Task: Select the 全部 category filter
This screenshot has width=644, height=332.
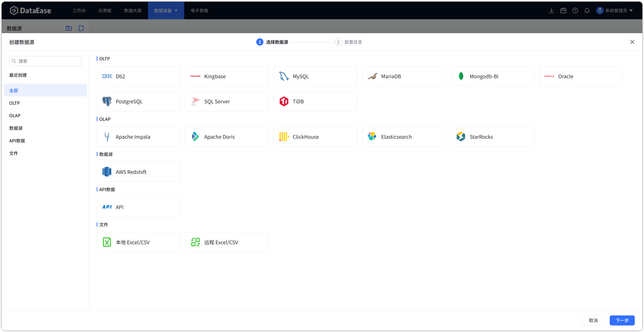Action: [45, 90]
